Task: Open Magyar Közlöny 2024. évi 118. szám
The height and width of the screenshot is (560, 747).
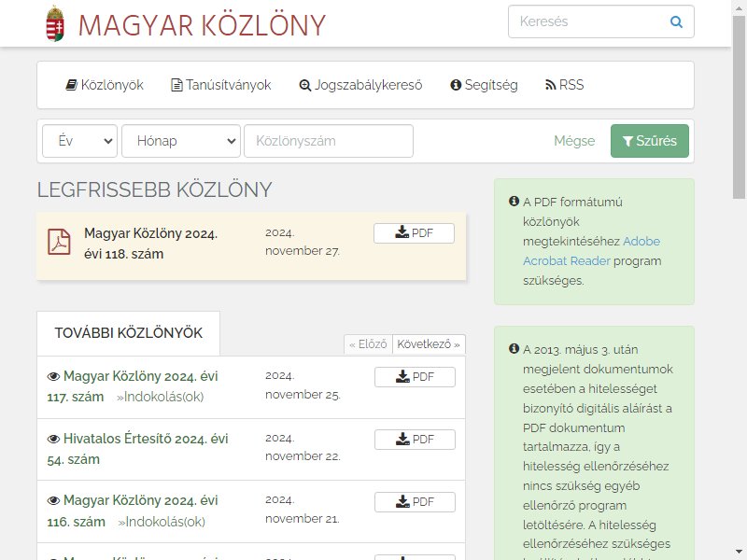Action: [x=151, y=244]
